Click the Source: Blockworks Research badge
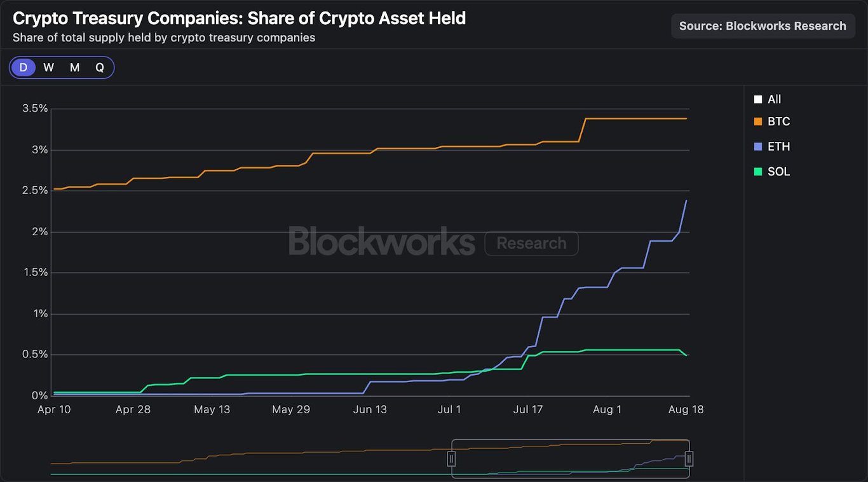This screenshot has height=482, width=868. (x=763, y=26)
